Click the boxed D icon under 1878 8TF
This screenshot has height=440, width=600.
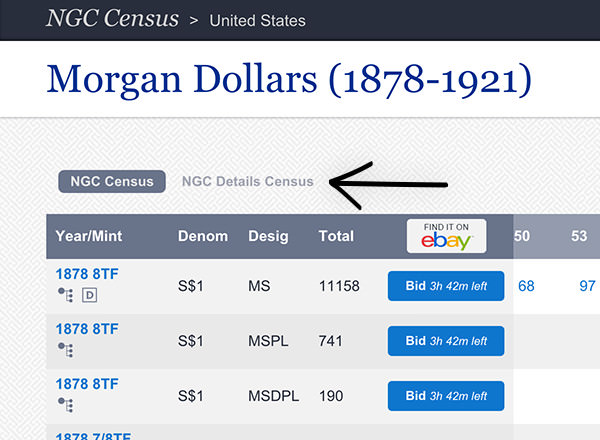click(89, 294)
